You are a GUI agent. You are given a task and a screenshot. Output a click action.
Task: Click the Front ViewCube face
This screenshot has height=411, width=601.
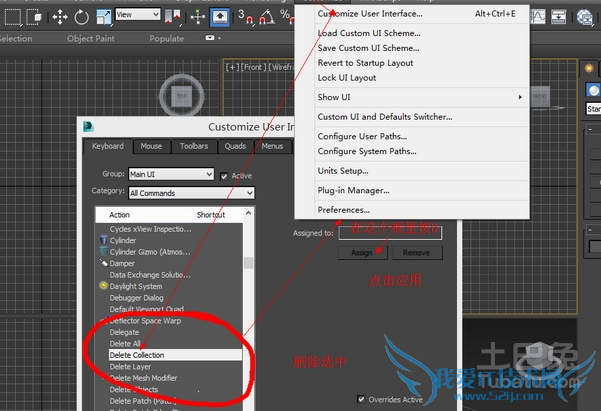click(540, 96)
